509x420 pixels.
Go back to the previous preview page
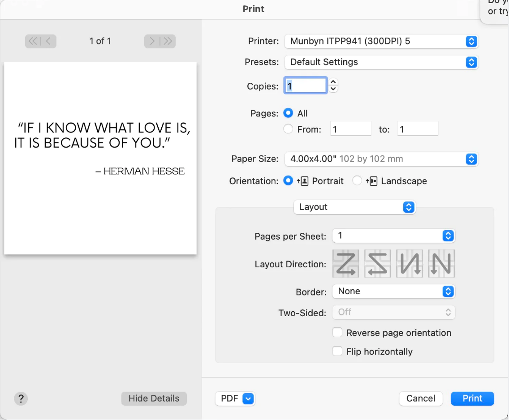point(48,41)
